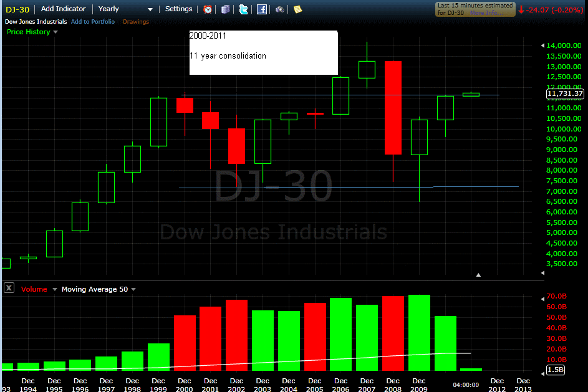Click the DJ-30 symbol box
This screenshot has height=392, width=588.
[17, 9]
